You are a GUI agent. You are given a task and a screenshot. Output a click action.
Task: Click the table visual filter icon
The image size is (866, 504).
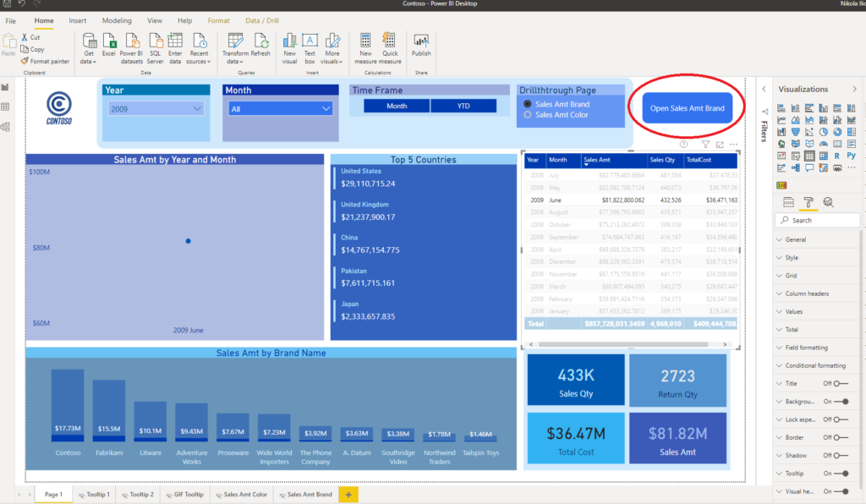tap(705, 145)
